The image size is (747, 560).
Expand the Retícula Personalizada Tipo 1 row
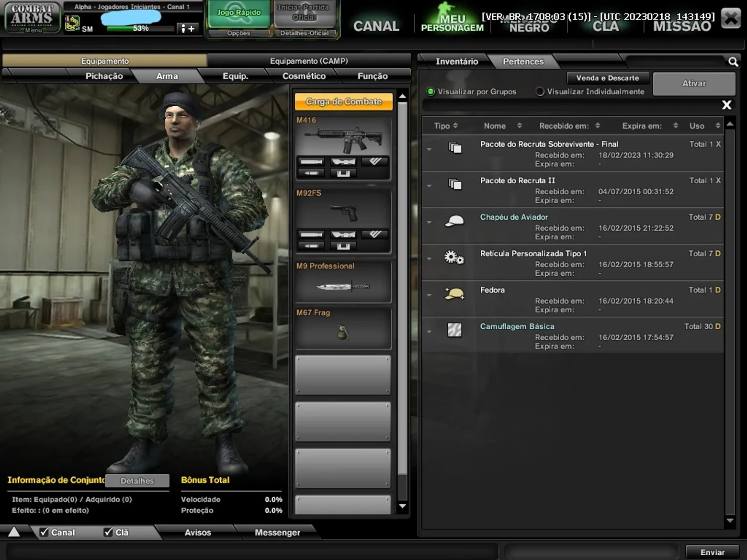tap(429, 258)
